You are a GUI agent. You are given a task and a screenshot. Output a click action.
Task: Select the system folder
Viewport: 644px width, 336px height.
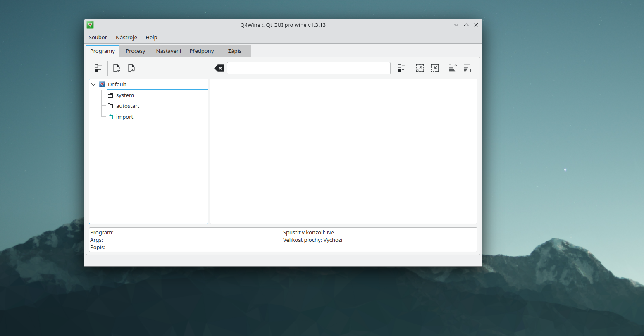tap(125, 95)
